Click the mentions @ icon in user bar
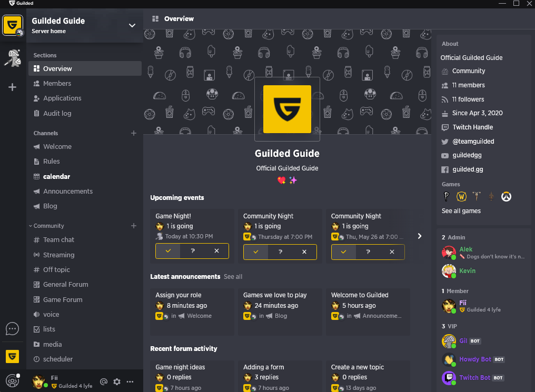Image resolution: width=535 pixels, height=392 pixels. click(104, 381)
